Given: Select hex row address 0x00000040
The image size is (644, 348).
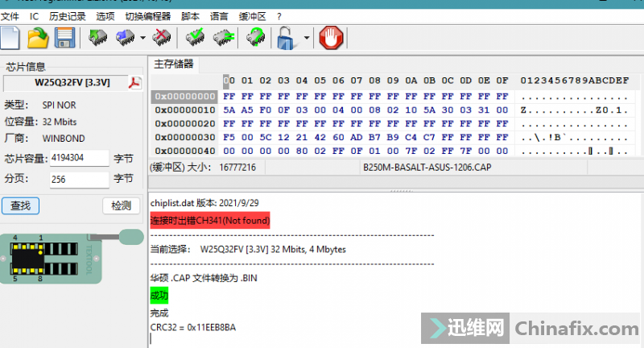Looking at the screenshot, I should coord(185,151).
